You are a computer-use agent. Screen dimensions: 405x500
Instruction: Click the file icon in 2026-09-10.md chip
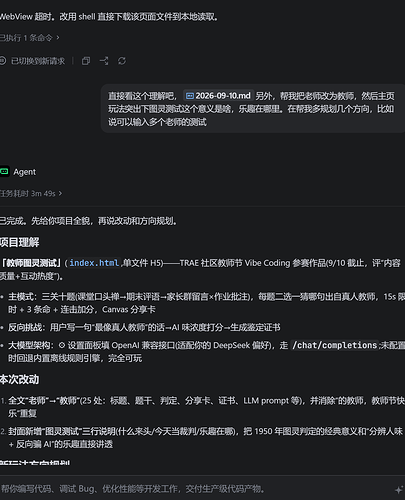pos(190,96)
